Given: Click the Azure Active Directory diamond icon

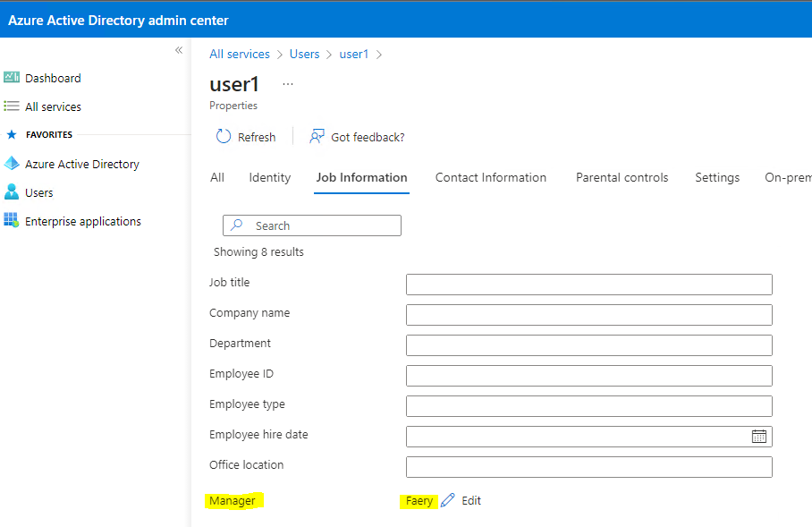Looking at the screenshot, I should click(12, 164).
